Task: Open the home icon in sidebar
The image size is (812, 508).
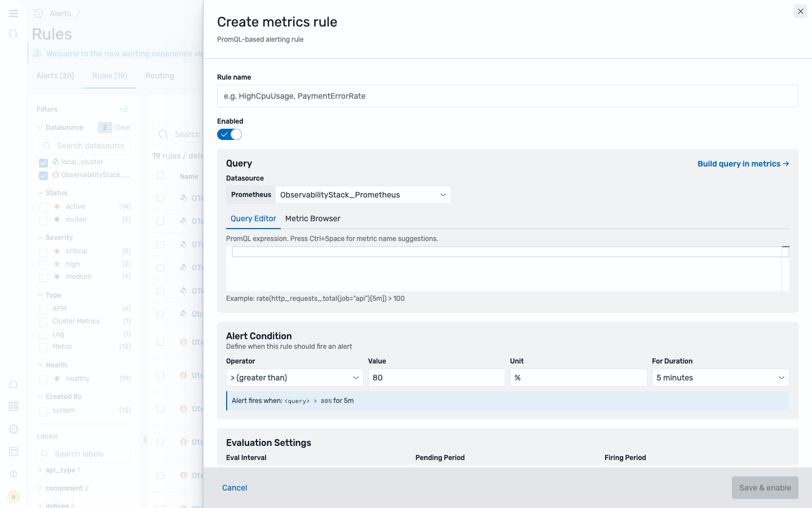Action: (x=14, y=384)
